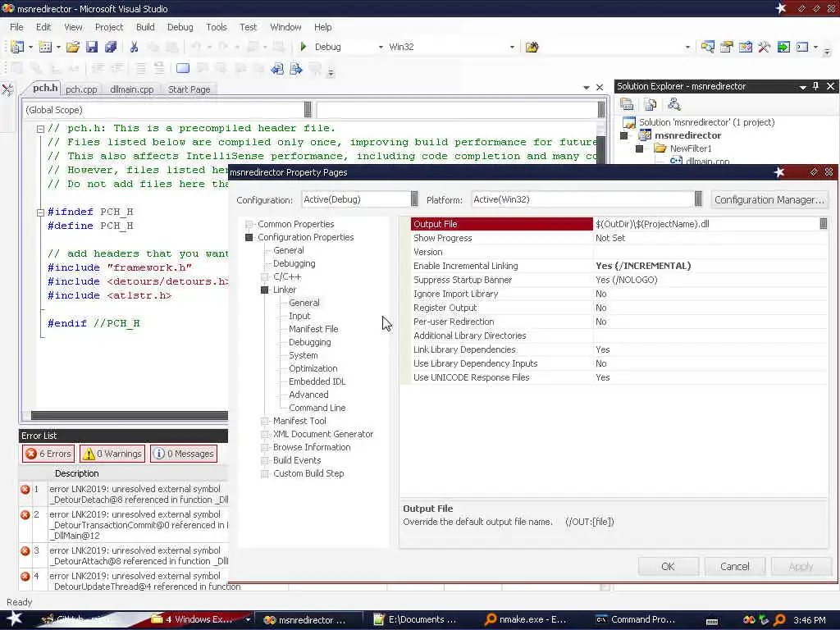Image resolution: width=840 pixels, height=630 pixels.
Task: Click the OK button
Action: click(x=668, y=566)
